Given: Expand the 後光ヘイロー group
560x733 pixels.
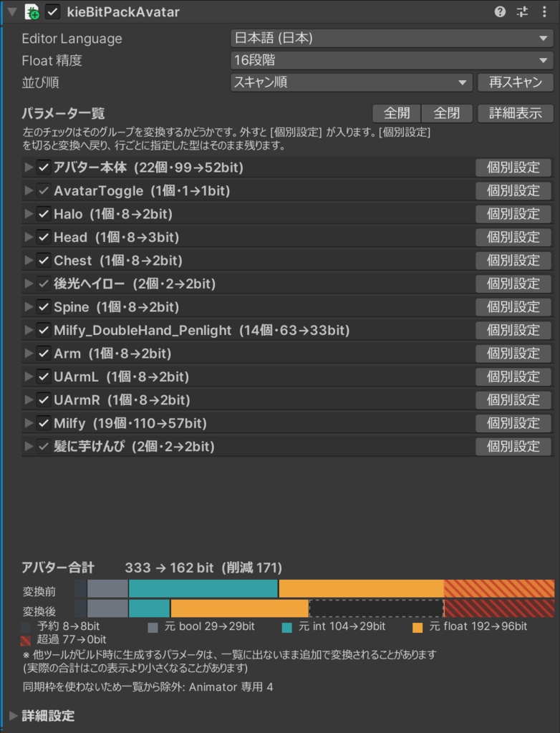Looking at the screenshot, I should coord(29,283).
